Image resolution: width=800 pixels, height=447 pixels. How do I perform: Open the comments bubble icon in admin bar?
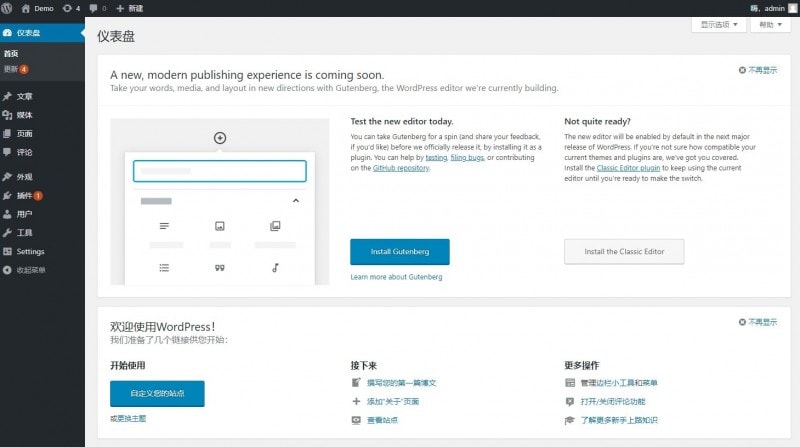[x=94, y=8]
